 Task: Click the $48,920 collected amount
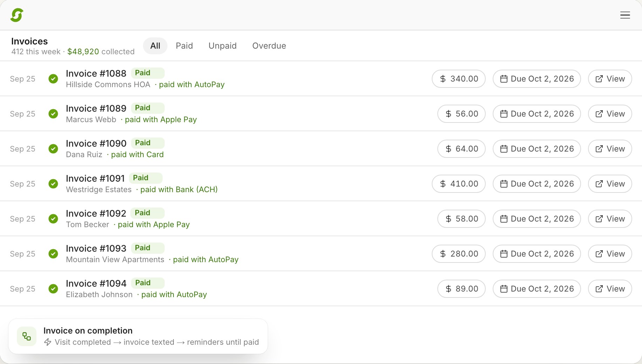(x=83, y=52)
